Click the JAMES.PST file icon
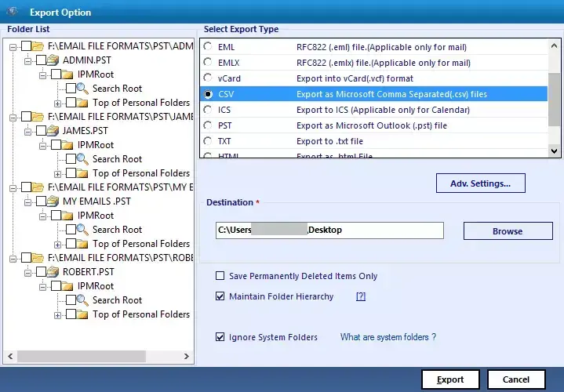 coord(53,131)
